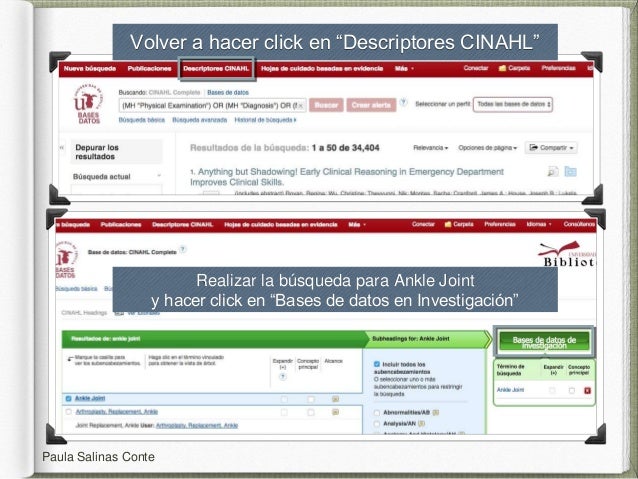Add first result to folder via blue folder icon
The image size is (638, 479).
(x=570, y=172)
